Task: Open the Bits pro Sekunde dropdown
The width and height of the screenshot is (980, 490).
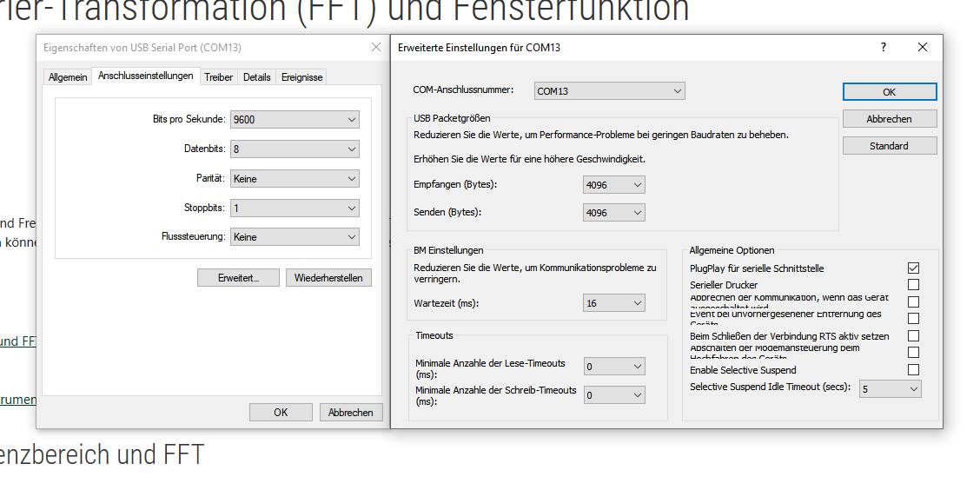Action: (x=295, y=120)
